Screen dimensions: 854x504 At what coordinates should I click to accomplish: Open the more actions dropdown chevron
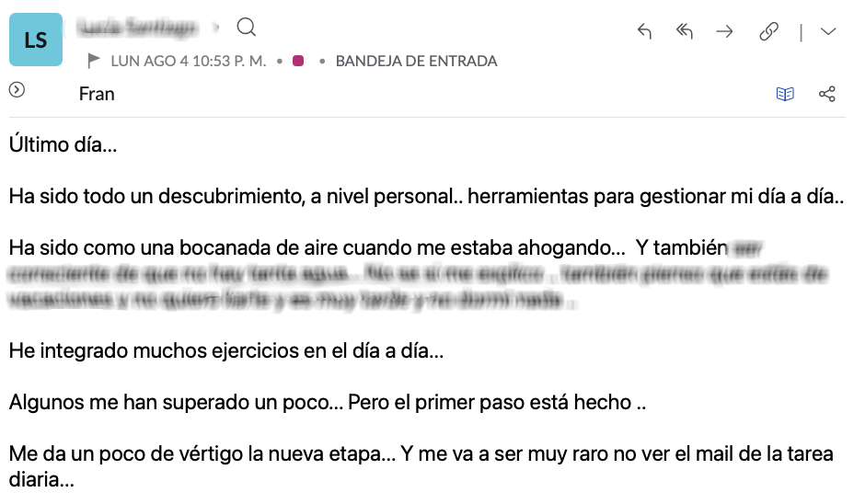tap(828, 32)
